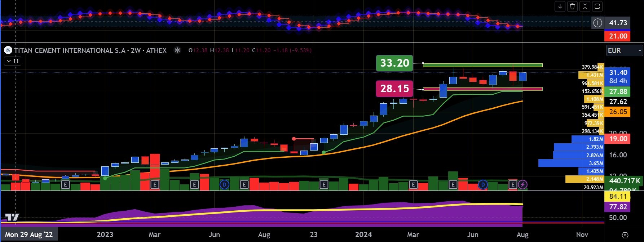Click the purple 77.82 indicator value
644x242 pixels.
pyautogui.click(x=618, y=207)
